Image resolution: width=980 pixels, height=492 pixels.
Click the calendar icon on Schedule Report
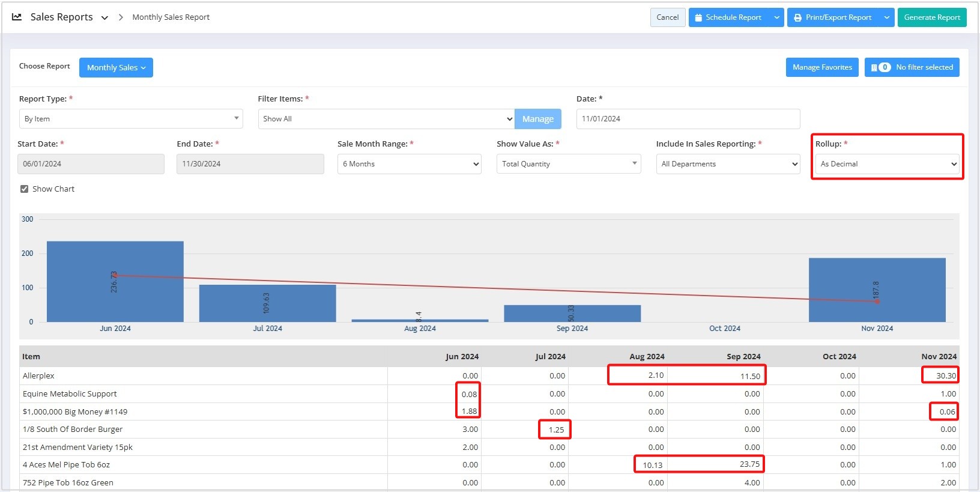click(698, 17)
